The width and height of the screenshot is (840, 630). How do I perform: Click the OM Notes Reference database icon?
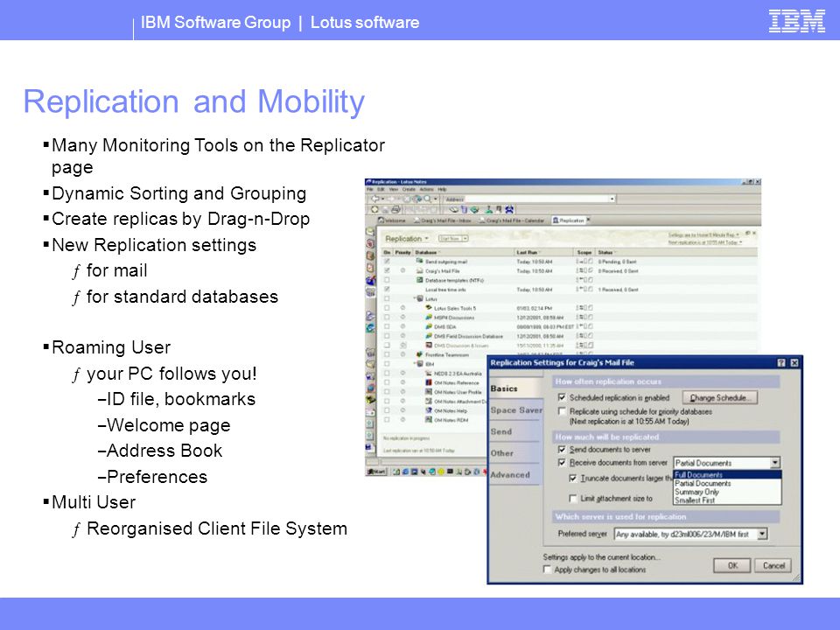coord(429,382)
